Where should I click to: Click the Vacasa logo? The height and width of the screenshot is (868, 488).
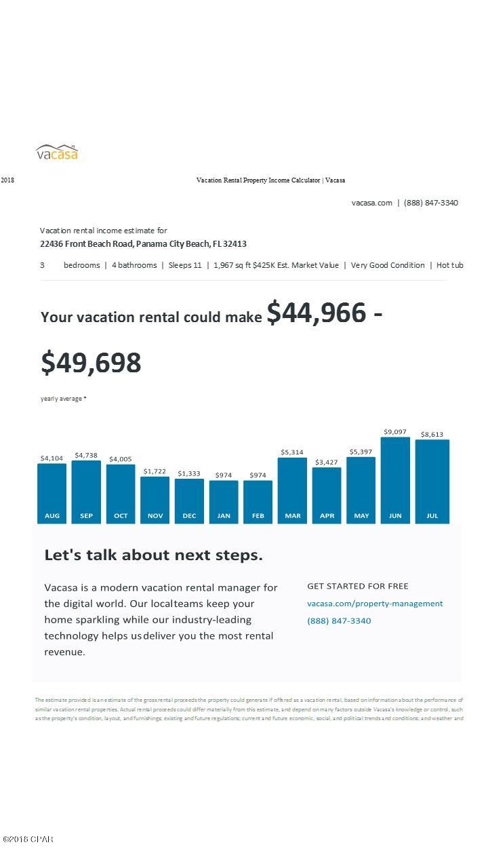(x=57, y=152)
